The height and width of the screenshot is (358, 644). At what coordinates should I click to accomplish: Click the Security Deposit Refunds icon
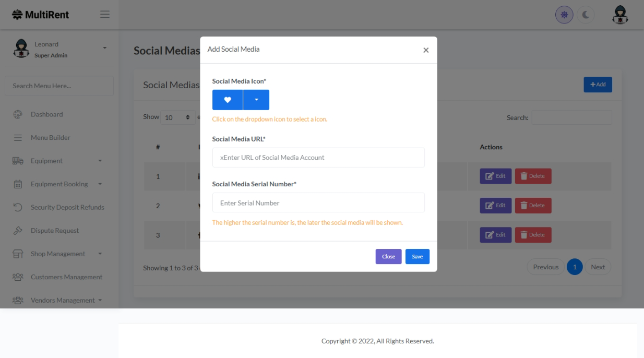click(x=18, y=207)
